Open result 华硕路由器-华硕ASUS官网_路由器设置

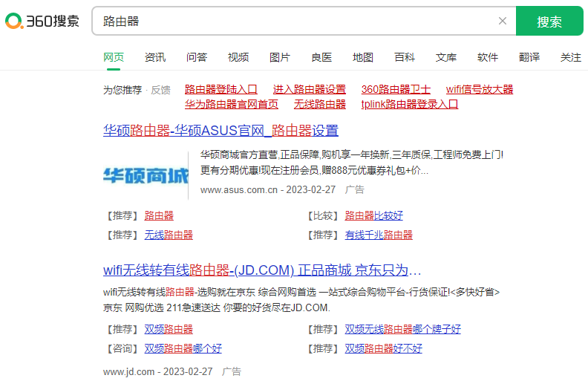(x=221, y=131)
